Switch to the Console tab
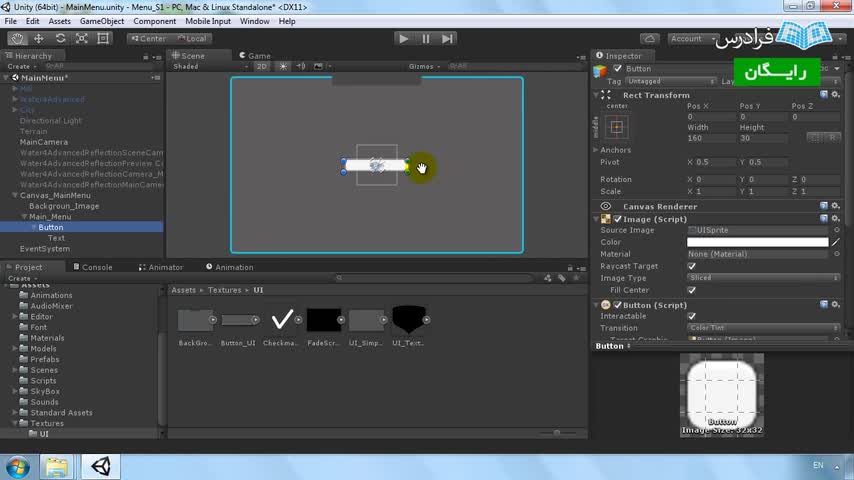 pos(93,267)
